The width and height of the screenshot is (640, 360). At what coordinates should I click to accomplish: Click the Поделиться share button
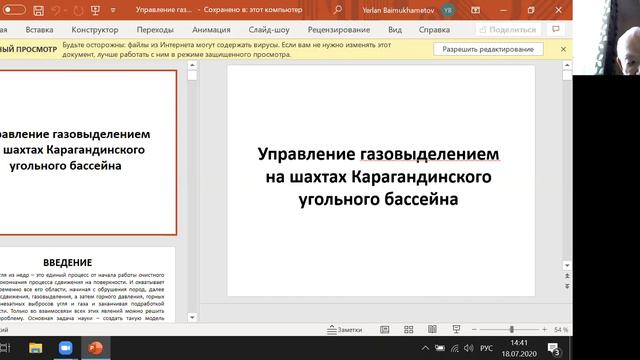pos(508,30)
